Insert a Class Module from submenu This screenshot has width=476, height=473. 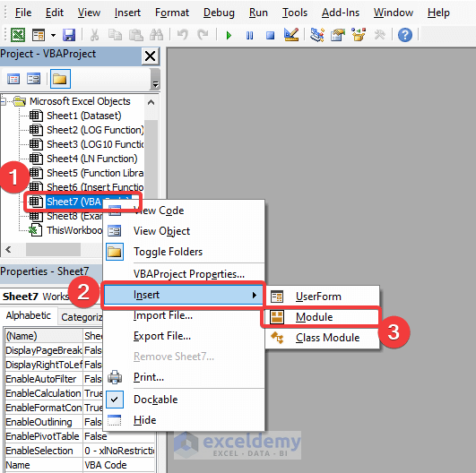[x=323, y=338]
